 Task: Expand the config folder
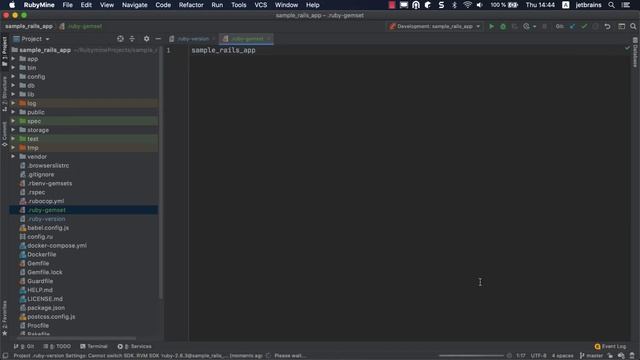[x=13, y=77]
